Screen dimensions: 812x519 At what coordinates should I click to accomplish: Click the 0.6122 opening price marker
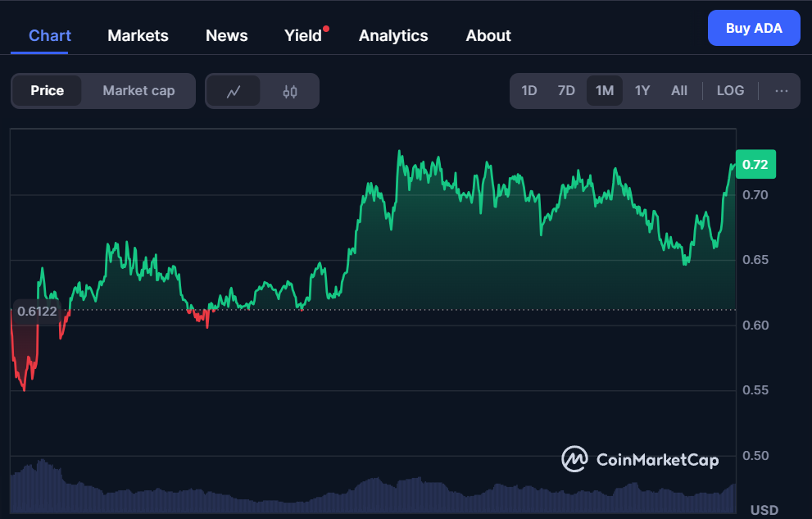(x=38, y=312)
